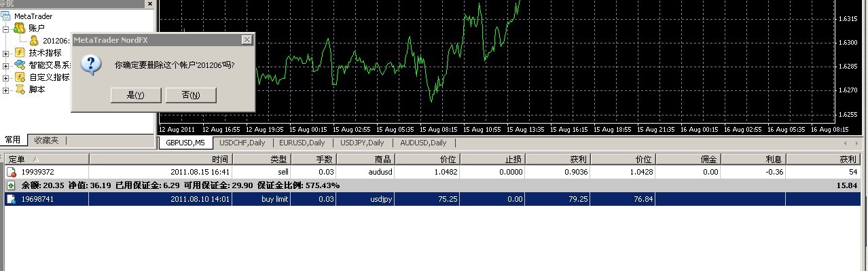Click the 76.84 current price cell
Screen dimensions: 868x271
click(x=623, y=199)
